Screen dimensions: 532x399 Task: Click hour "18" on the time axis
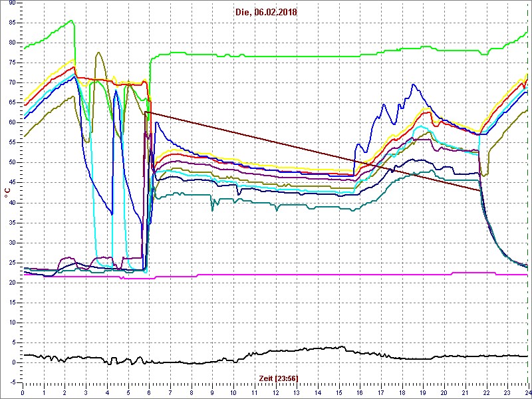coord(402,391)
